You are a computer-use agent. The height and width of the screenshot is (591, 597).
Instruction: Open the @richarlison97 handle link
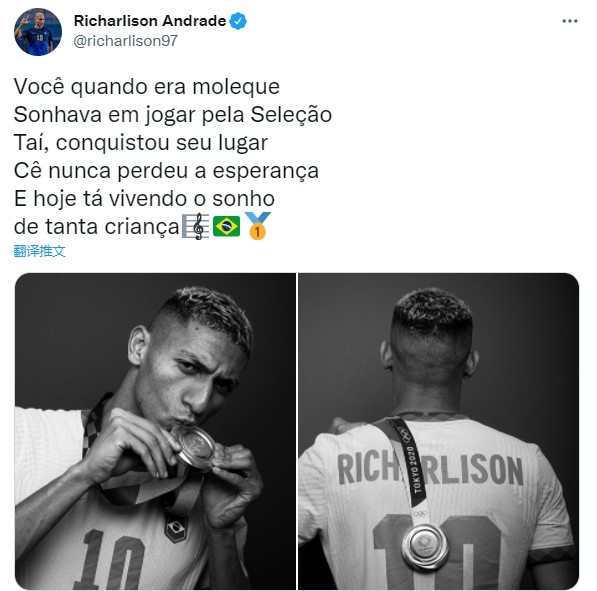[126, 41]
